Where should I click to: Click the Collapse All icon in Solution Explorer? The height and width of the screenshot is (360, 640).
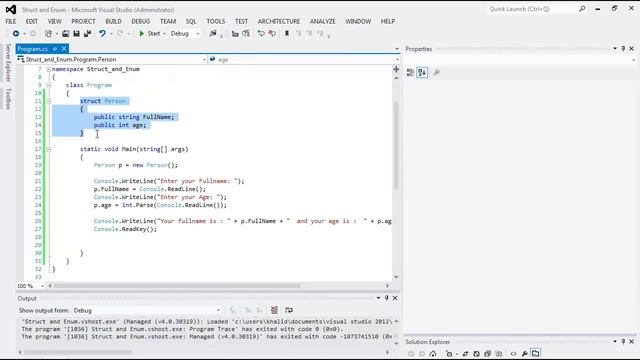point(487,353)
